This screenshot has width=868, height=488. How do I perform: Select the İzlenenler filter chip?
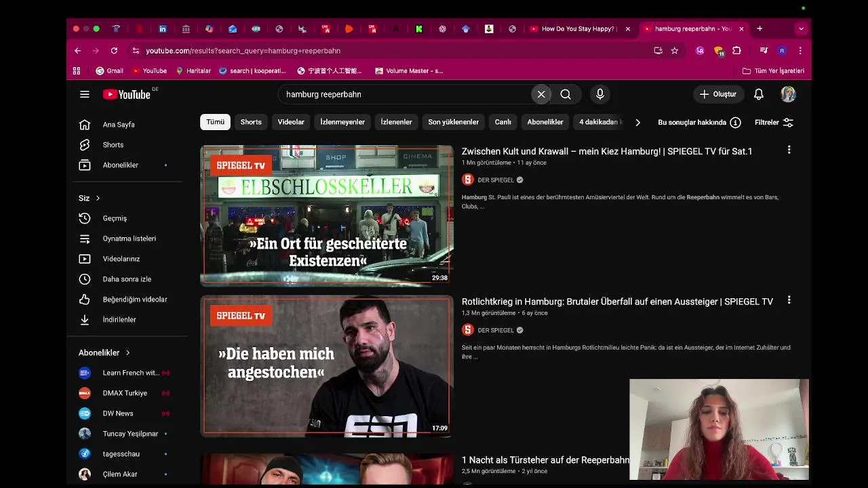coord(397,122)
